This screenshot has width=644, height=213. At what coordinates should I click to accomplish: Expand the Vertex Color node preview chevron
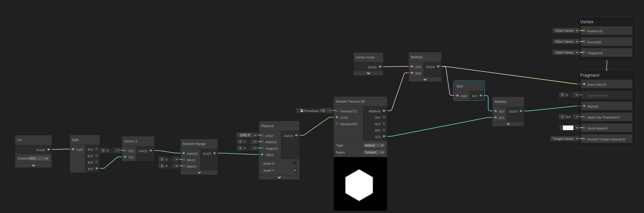click(x=368, y=73)
